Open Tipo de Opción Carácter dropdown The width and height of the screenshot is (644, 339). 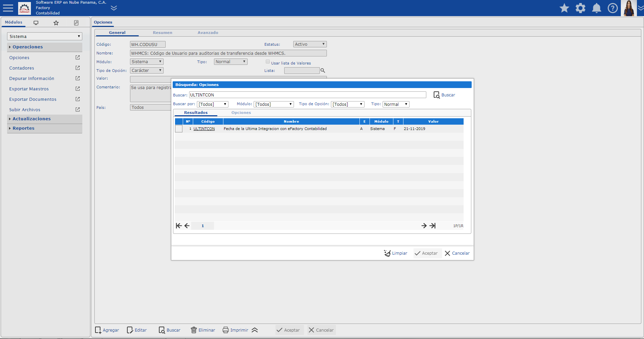click(146, 71)
